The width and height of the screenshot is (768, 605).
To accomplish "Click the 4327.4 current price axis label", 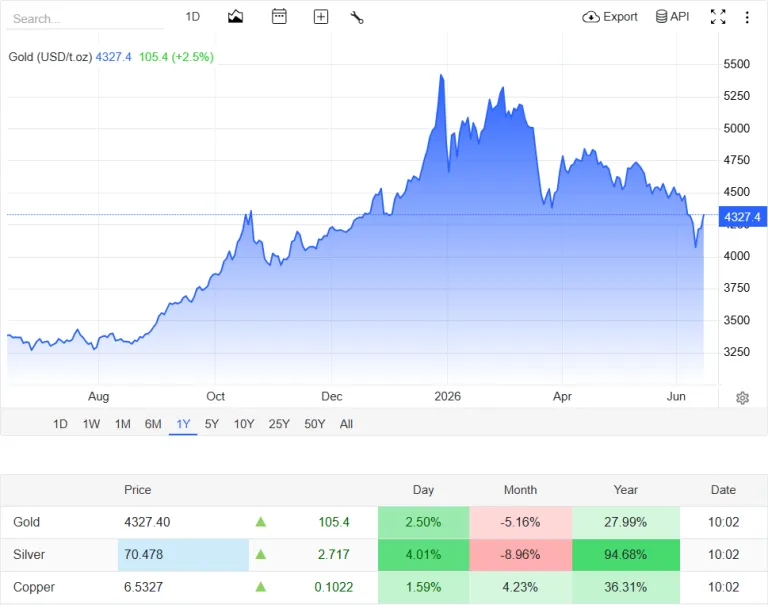I will [742, 217].
